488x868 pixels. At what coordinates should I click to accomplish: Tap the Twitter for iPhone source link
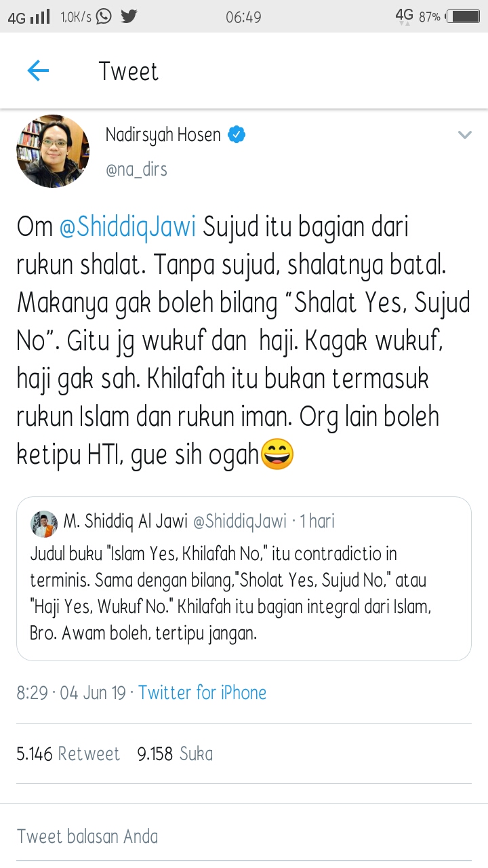coord(202,692)
